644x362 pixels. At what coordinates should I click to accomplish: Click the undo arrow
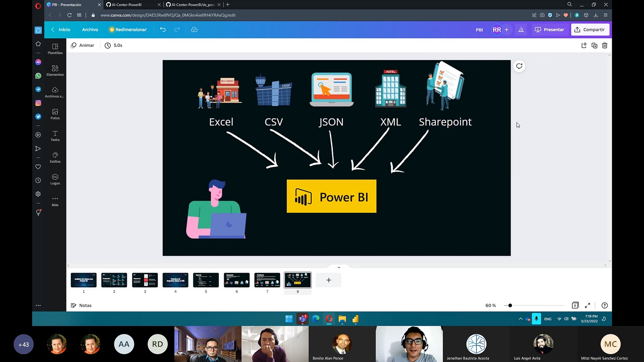click(163, 30)
